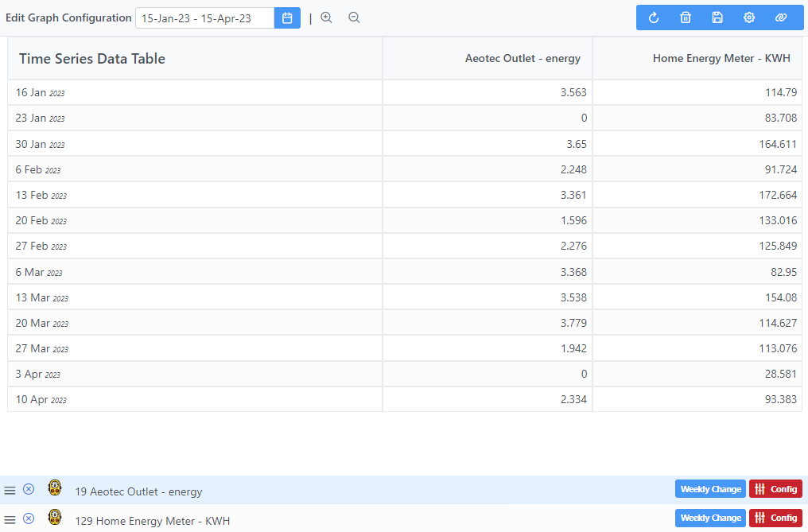Remove the Aeotec Outlet energy series
This screenshot has height=532, width=808.
[x=29, y=489]
